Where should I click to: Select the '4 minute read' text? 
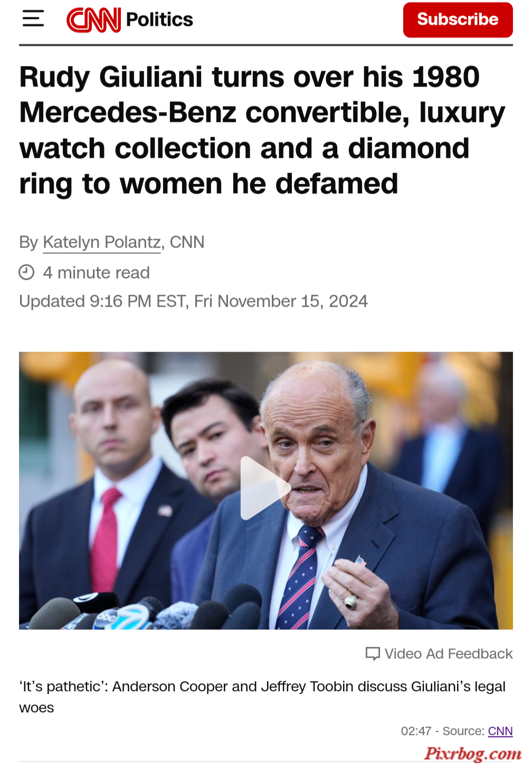[x=97, y=272]
